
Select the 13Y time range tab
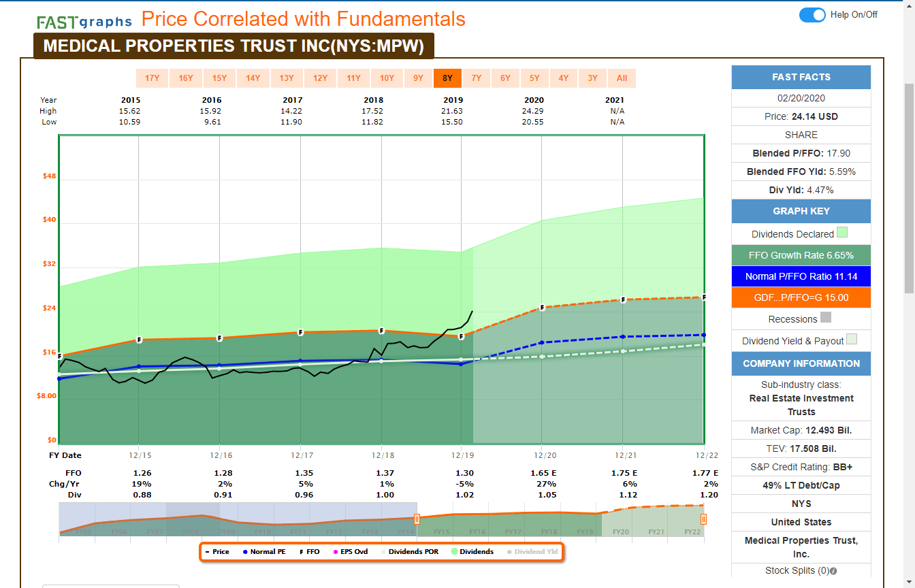[x=287, y=78]
